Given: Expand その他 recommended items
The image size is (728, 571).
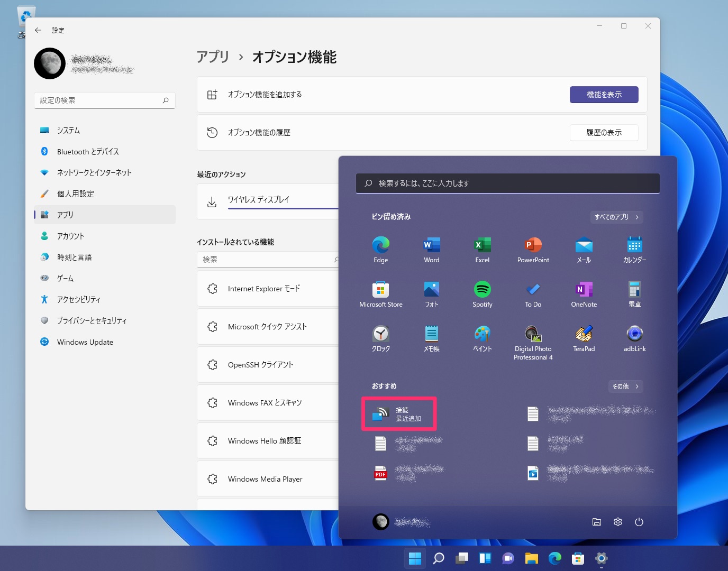Looking at the screenshot, I should (x=625, y=386).
